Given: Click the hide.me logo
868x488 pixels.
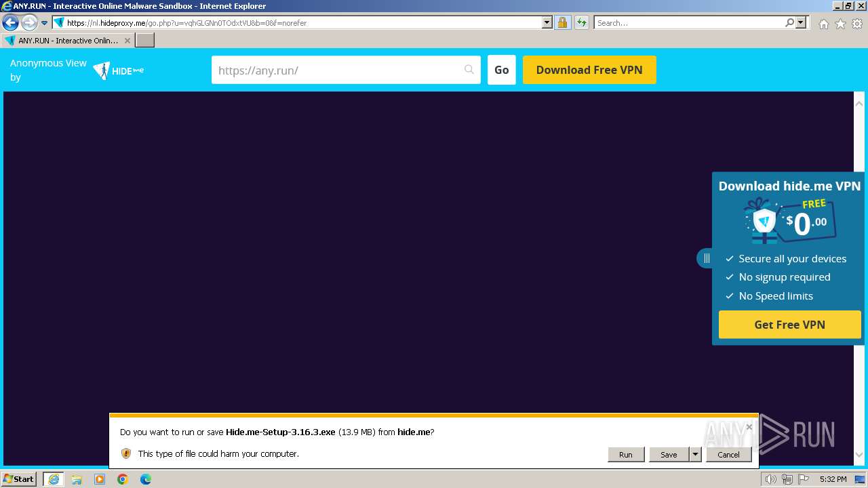Looking at the screenshot, I should pyautogui.click(x=119, y=70).
